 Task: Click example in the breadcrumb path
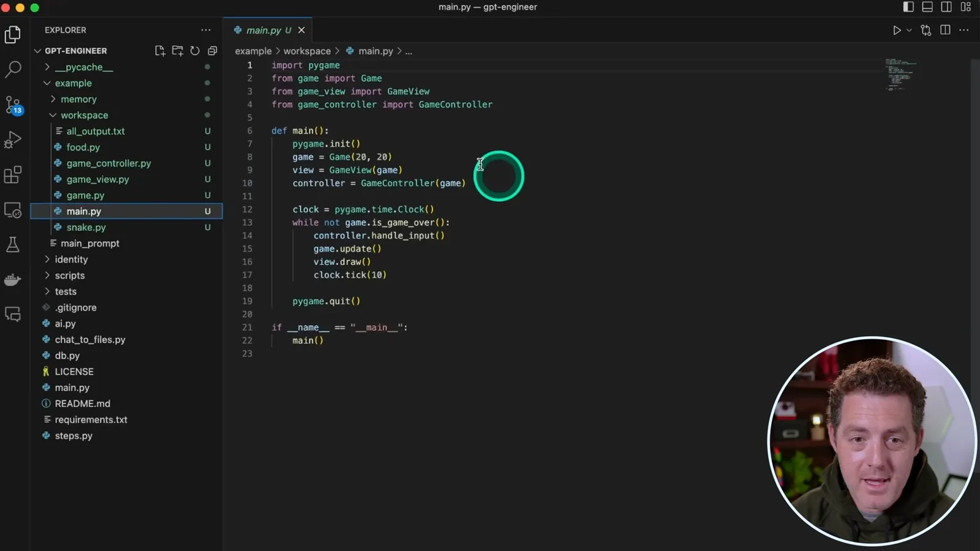pyautogui.click(x=253, y=51)
